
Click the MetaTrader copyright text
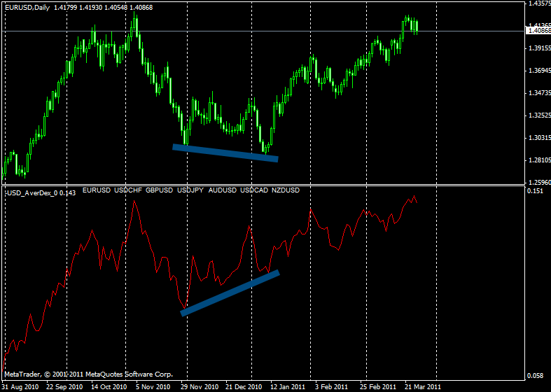[88, 374]
